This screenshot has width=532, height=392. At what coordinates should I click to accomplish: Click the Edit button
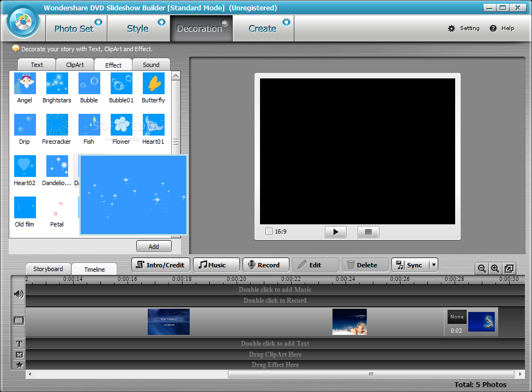pos(315,265)
